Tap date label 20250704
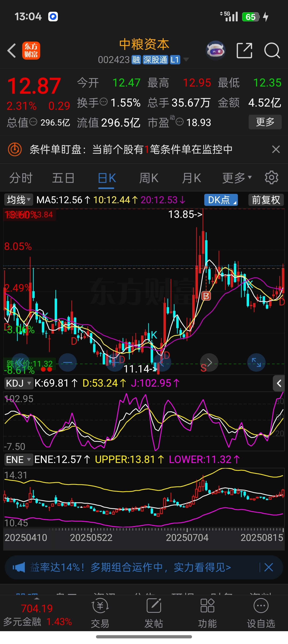The image size is (288, 644). 187,537
